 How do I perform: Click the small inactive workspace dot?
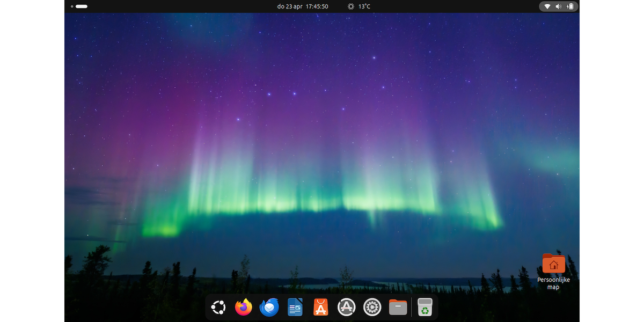(72, 6)
